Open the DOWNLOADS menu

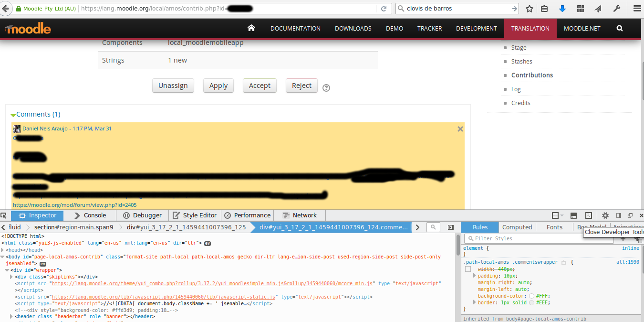(353, 28)
